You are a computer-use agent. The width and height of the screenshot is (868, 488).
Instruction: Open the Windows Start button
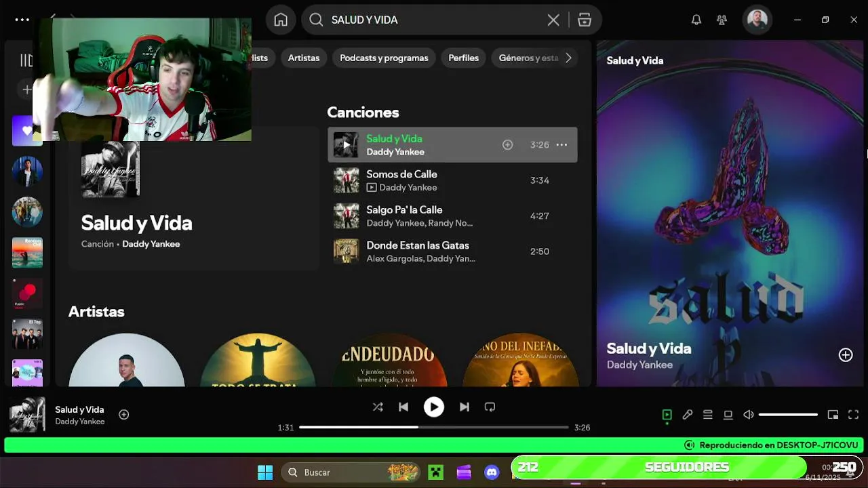point(265,472)
